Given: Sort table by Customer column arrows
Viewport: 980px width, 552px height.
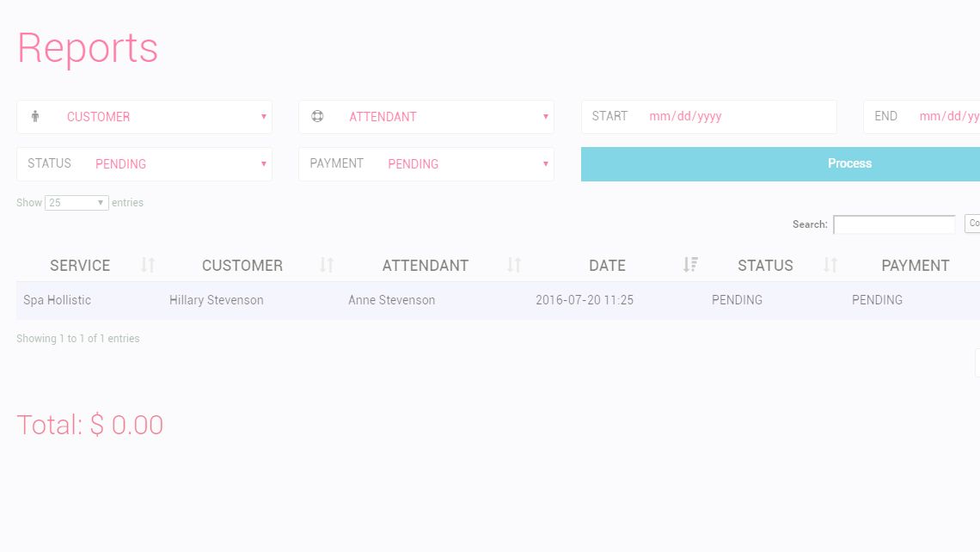Looking at the screenshot, I should (327, 265).
